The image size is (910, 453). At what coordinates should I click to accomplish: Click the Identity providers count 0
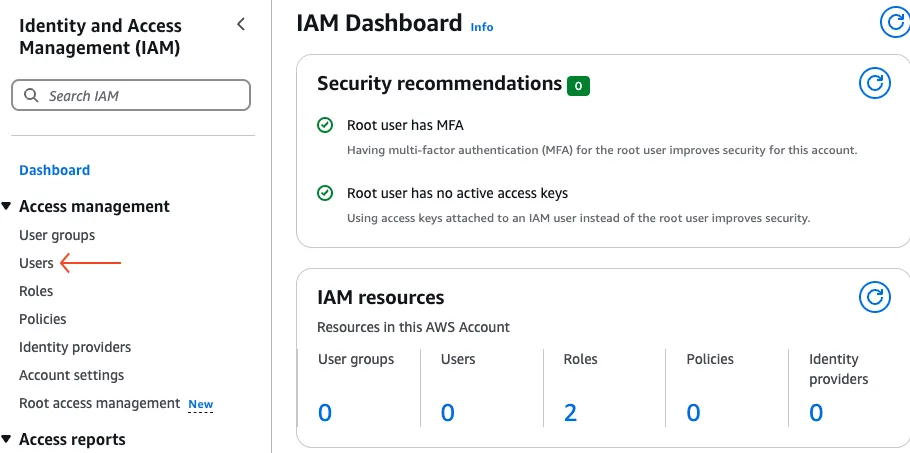[816, 412]
